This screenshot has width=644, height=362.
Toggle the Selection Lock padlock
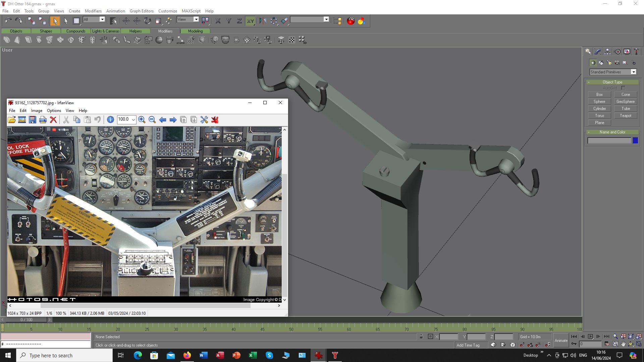[421, 337]
